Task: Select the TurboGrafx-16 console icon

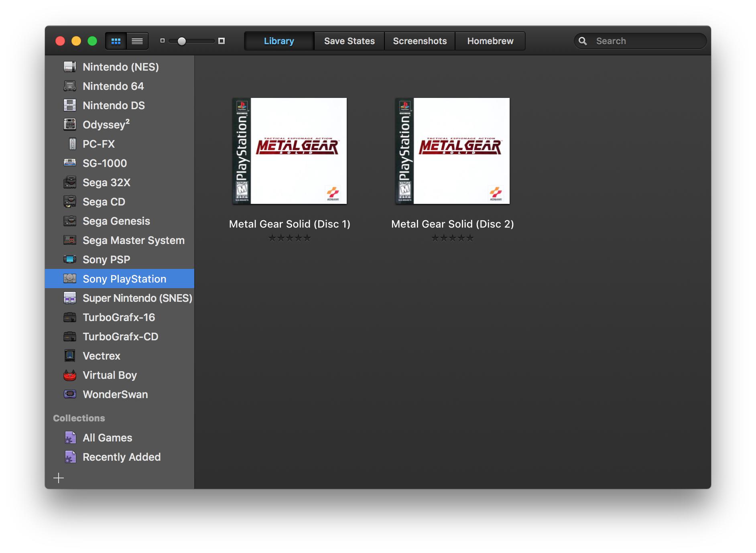Action: (x=70, y=317)
